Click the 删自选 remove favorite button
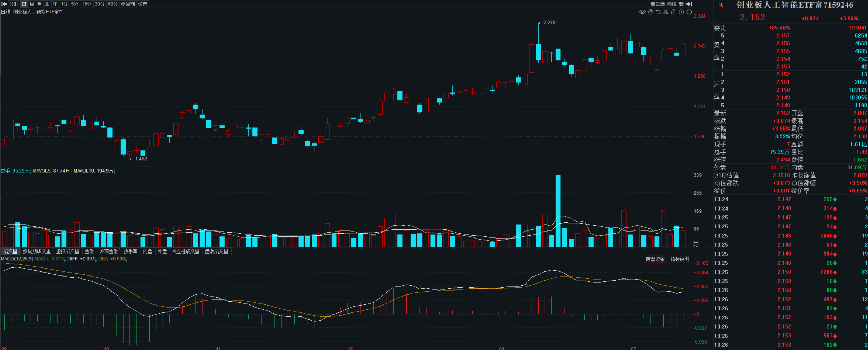868x350 pixels. (x=657, y=4)
